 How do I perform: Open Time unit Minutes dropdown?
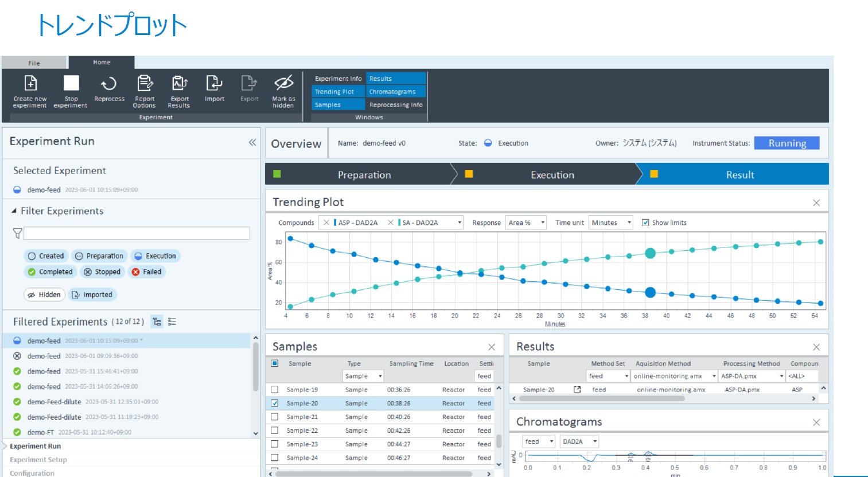629,223
